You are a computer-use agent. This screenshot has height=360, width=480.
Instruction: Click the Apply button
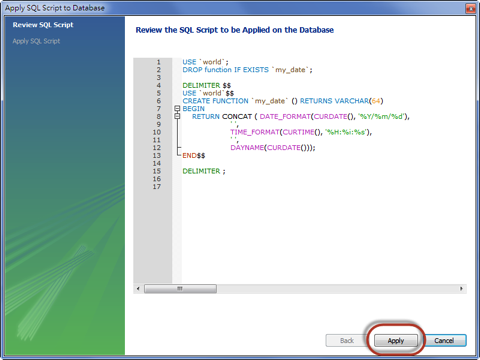point(396,340)
